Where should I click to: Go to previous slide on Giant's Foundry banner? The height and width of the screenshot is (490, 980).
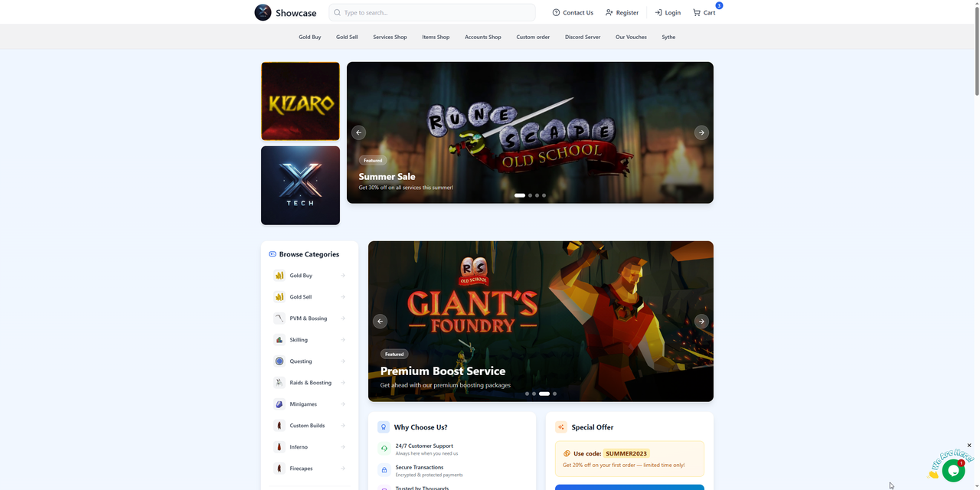pos(380,322)
